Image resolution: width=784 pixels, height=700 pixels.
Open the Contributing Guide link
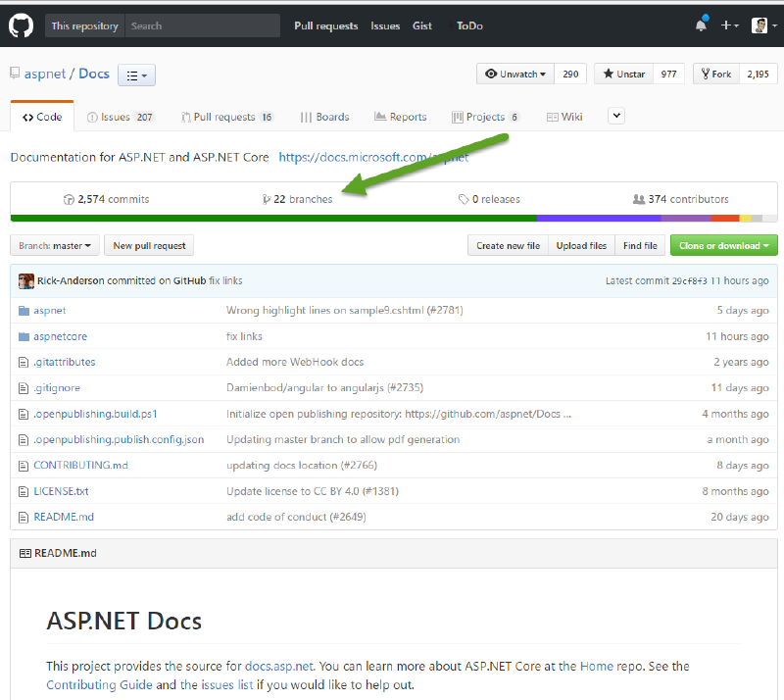pyautogui.click(x=99, y=685)
